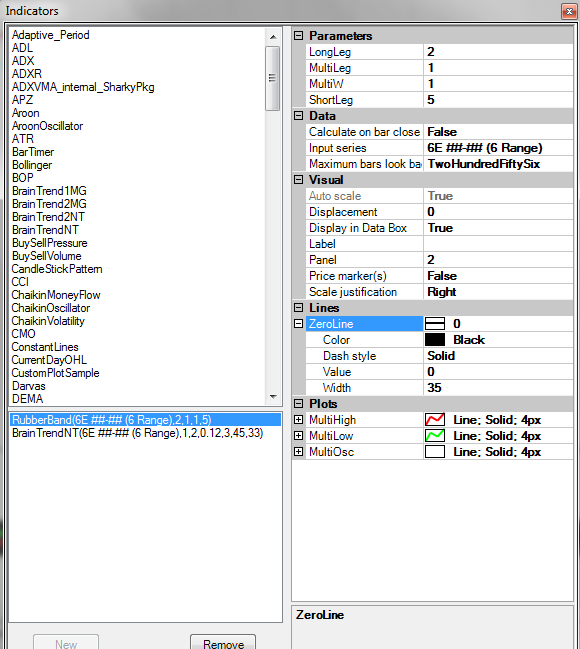Select ADL in the indicator list
Viewport: 580px width, 649px height.
[22, 48]
